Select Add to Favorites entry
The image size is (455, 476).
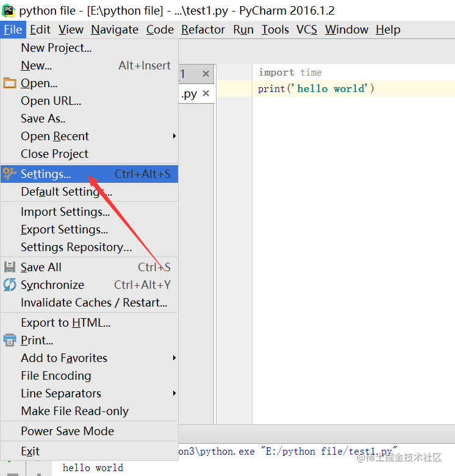tap(89, 358)
